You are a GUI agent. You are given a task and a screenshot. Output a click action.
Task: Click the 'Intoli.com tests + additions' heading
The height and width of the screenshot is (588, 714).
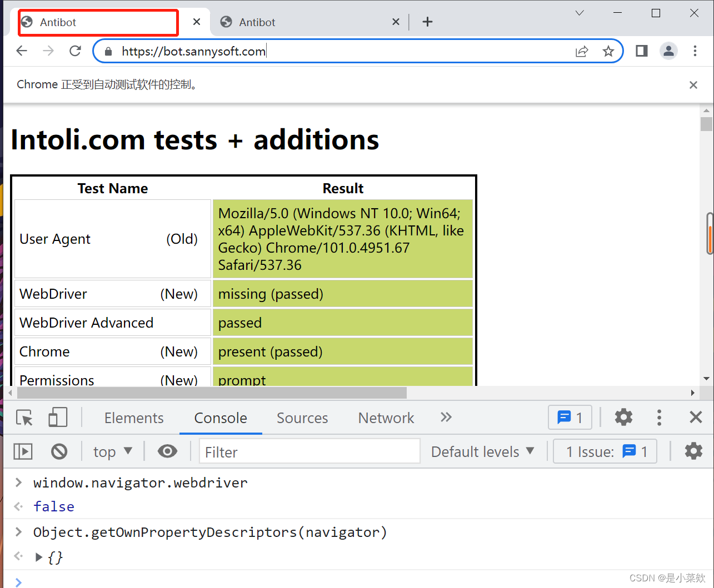point(195,139)
